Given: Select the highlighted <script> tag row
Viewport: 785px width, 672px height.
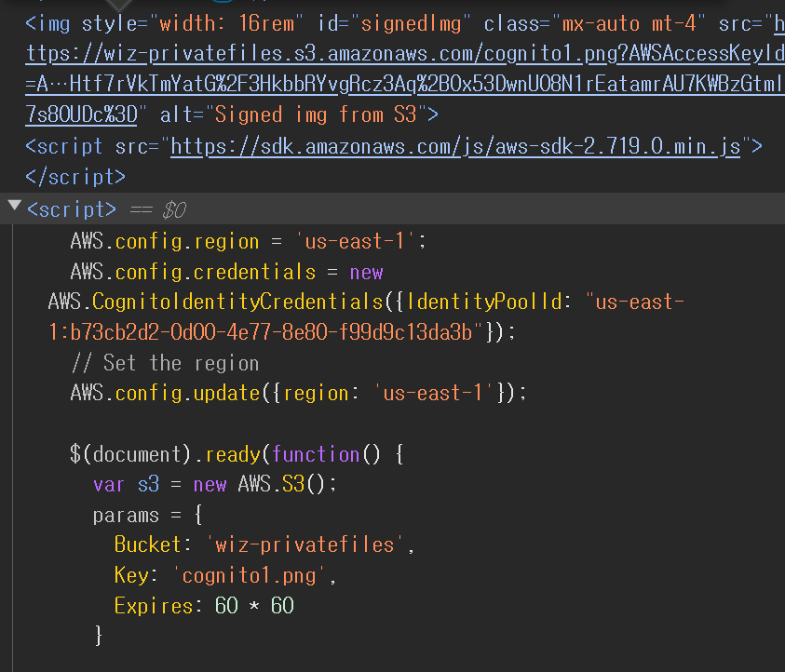Looking at the screenshot, I should pyautogui.click(x=393, y=208).
